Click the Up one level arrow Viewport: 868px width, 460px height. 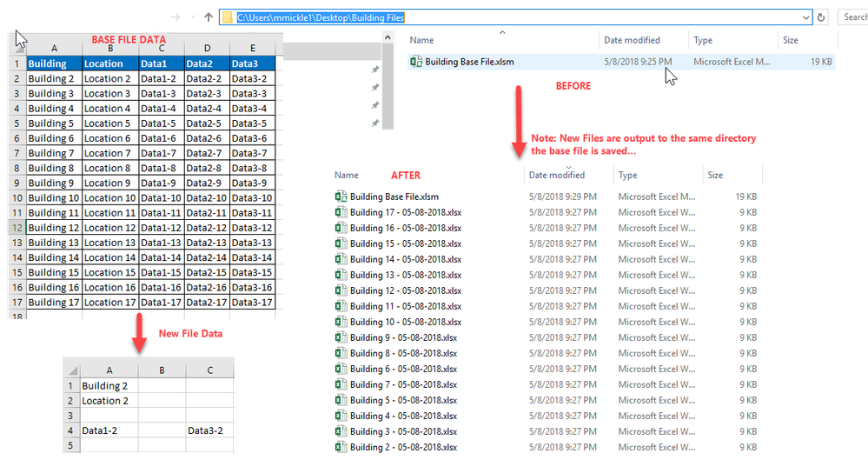209,17
